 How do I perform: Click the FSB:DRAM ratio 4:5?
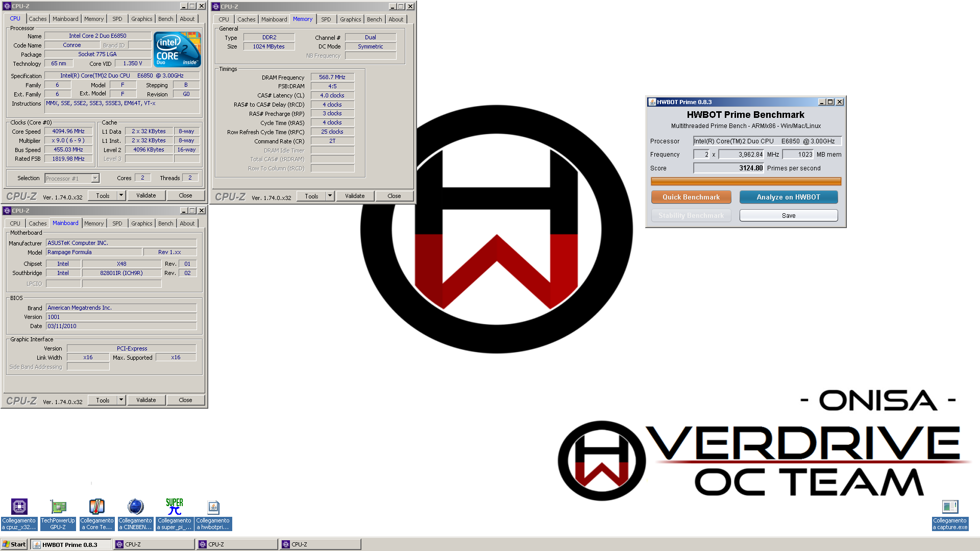tap(332, 86)
